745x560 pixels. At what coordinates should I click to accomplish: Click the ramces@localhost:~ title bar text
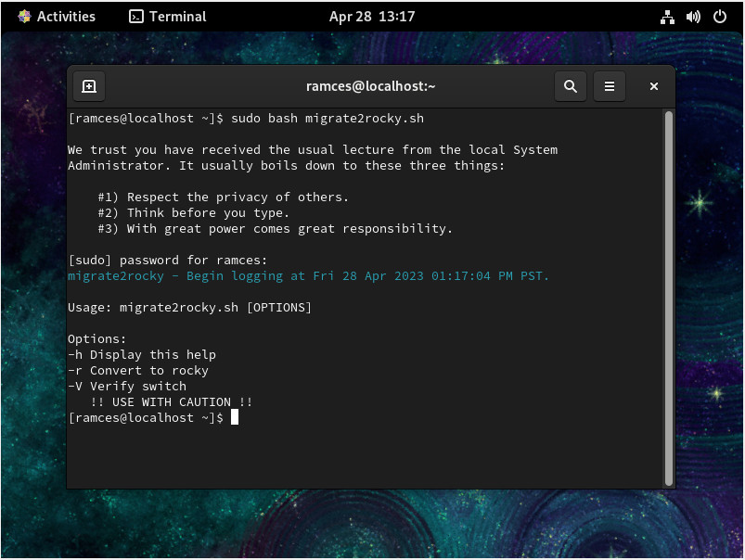[x=370, y=85]
